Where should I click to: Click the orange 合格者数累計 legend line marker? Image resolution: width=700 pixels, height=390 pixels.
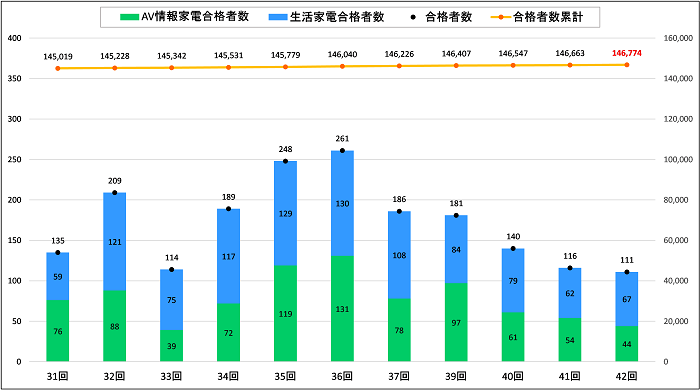(x=501, y=17)
